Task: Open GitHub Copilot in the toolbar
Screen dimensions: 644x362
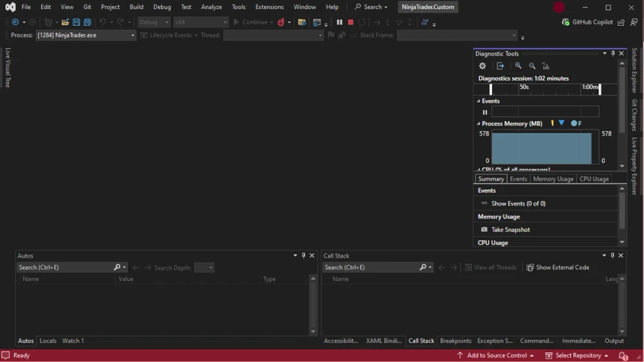Action: tap(587, 22)
